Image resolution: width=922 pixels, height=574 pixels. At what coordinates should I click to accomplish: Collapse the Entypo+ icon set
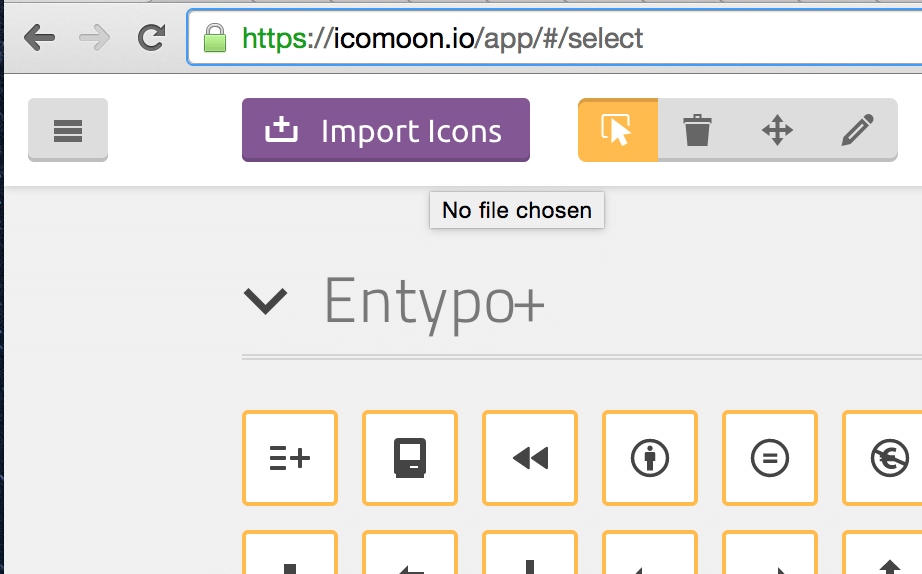tap(266, 300)
